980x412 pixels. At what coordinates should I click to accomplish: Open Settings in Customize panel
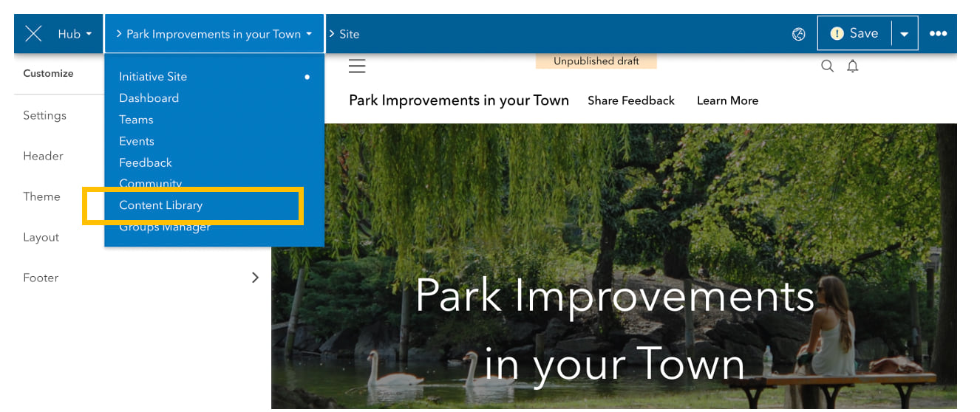(44, 115)
